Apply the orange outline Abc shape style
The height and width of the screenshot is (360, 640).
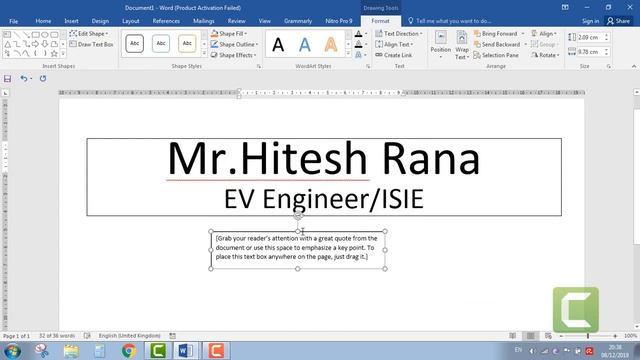pyautogui.click(x=187, y=44)
